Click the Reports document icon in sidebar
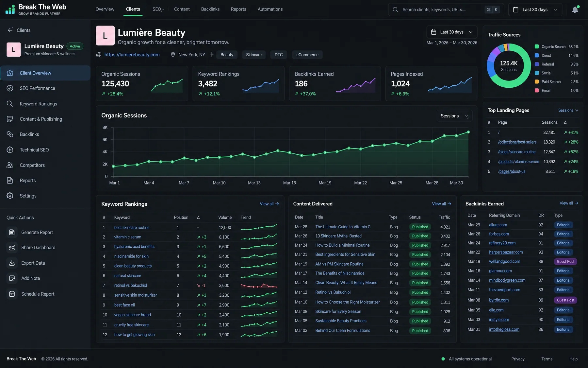The height and width of the screenshot is (368, 588). coord(10,181)
